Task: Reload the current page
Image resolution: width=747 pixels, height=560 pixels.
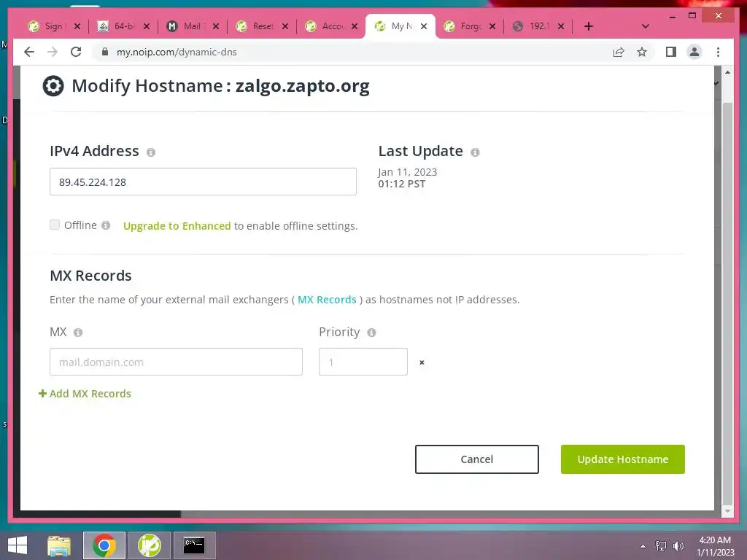Action: click(x=76, y=52)
